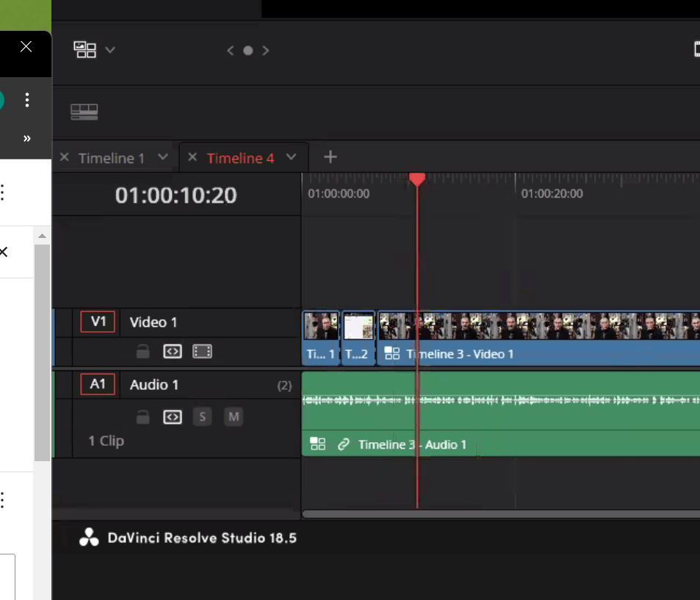Select the Timeline 3 - Video 1 clip
Screen dimensions: 700x600
[538, 338]
